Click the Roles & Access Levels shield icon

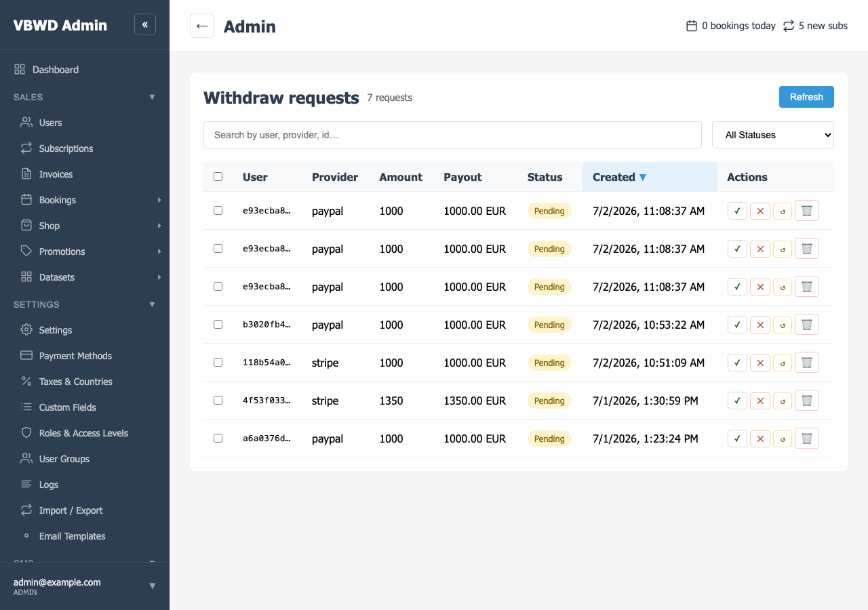click(26, 433)
